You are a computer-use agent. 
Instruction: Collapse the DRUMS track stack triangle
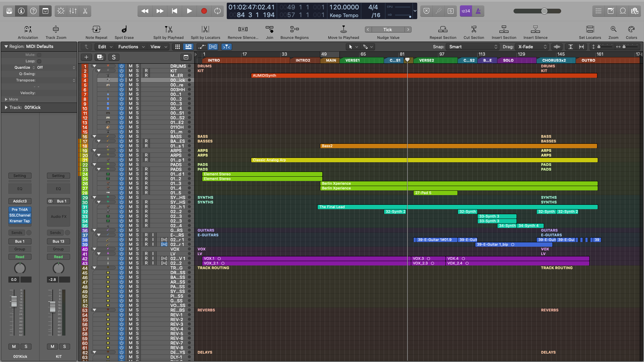pyautogui.click(x=95, y=66)
